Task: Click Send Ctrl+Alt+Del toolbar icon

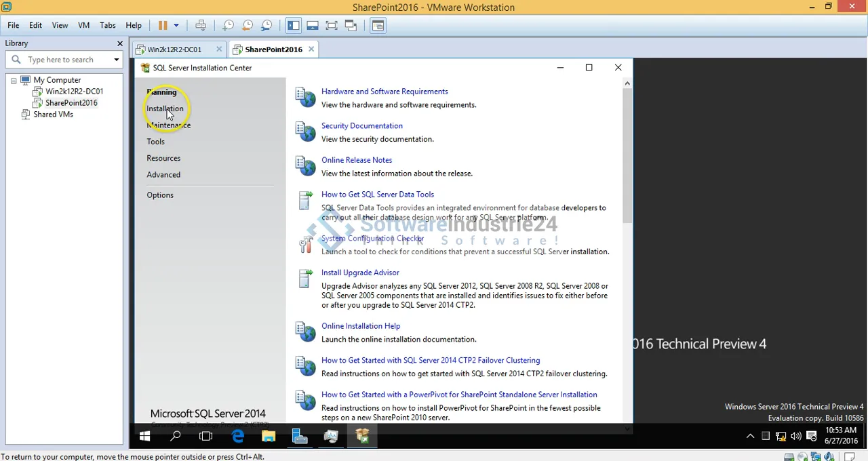Action: point(201,26)
